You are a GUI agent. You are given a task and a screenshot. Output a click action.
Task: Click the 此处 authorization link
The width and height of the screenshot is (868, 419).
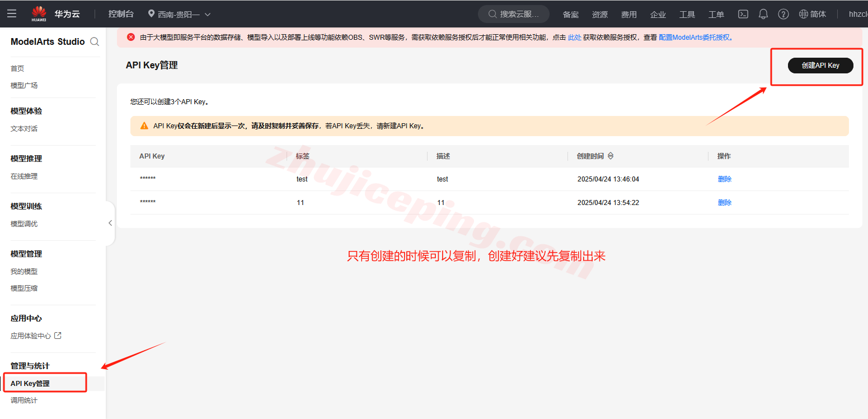pyautogui.click(x=575, y=38)
